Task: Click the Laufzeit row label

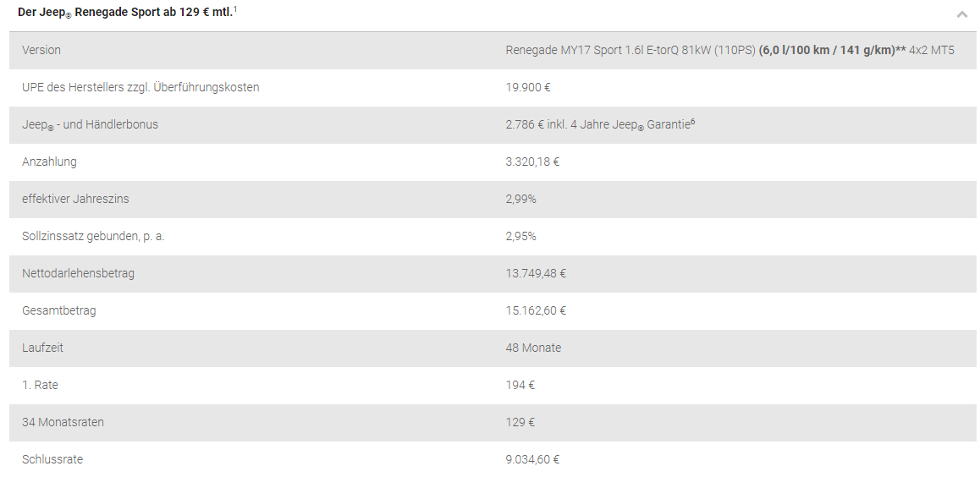Action: coord(42,348)
